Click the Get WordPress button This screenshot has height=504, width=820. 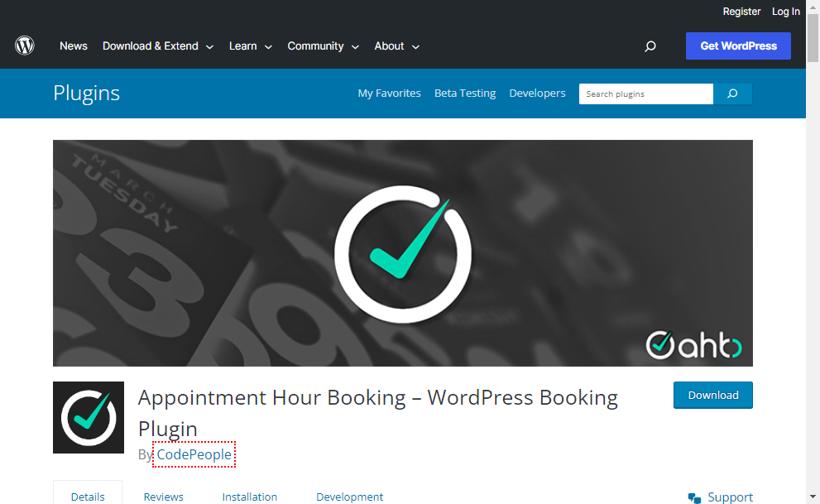coord(738,46)
